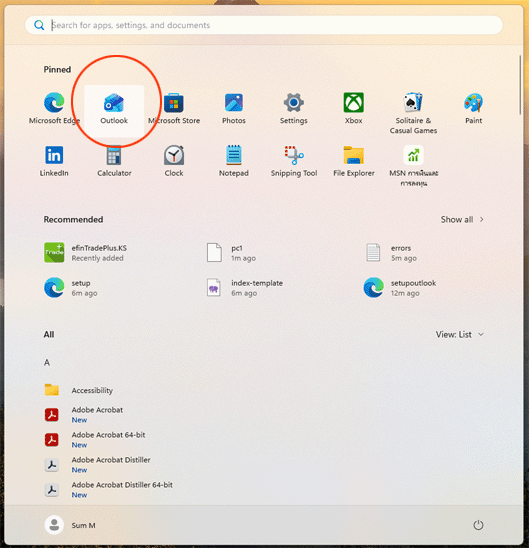Expand Show all recommended items
The image size is (529, 548).
click(x=462, y=219)
